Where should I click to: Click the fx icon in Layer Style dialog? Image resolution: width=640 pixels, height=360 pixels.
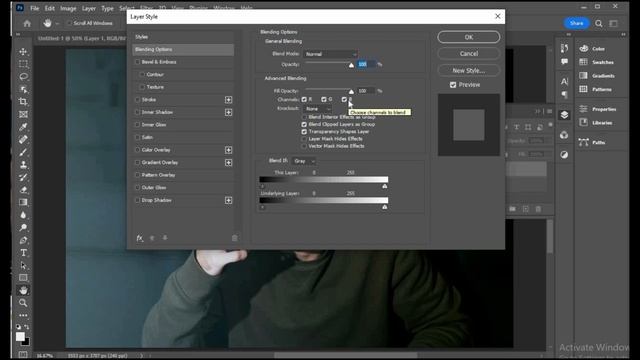pyautogui.click(x=140, y=238)
